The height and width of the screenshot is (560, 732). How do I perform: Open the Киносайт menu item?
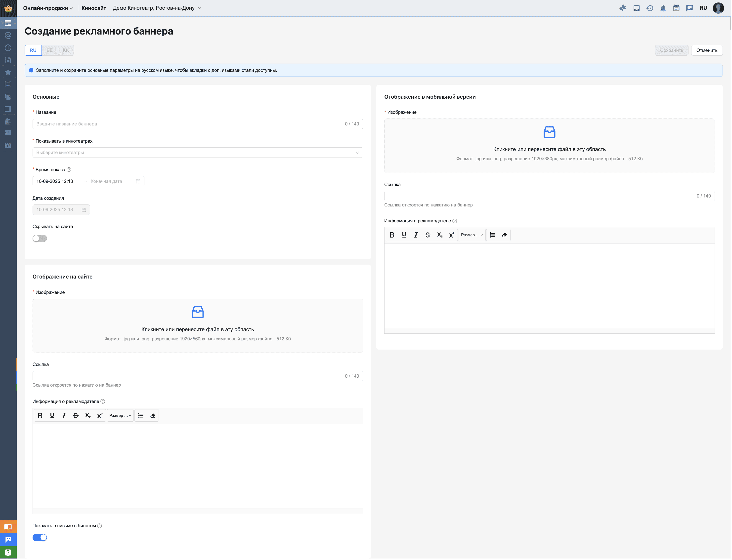tap(94, 8)
